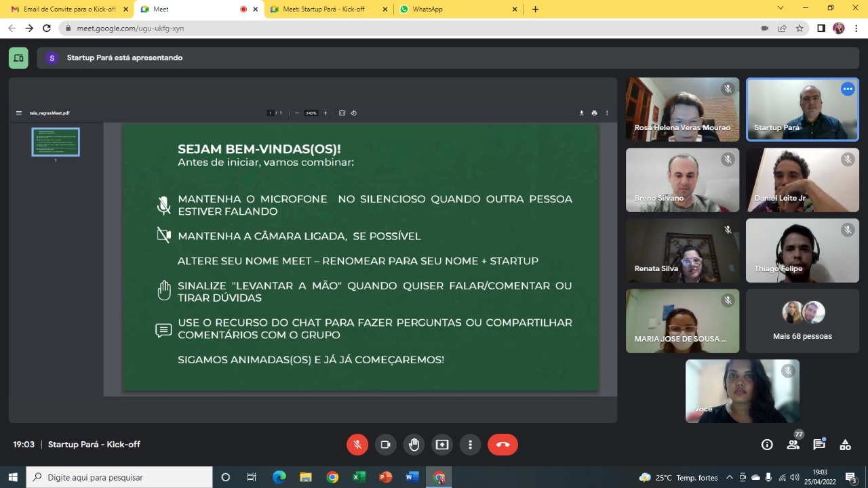Click the PDF page thumbnail in presentation

tap(56, 142)
